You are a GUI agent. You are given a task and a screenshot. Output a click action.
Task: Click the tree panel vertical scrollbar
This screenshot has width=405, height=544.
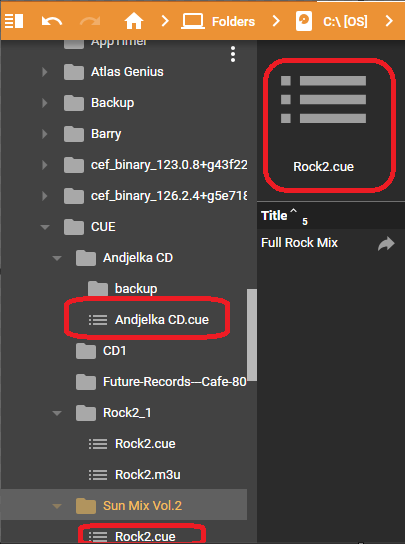252,335
